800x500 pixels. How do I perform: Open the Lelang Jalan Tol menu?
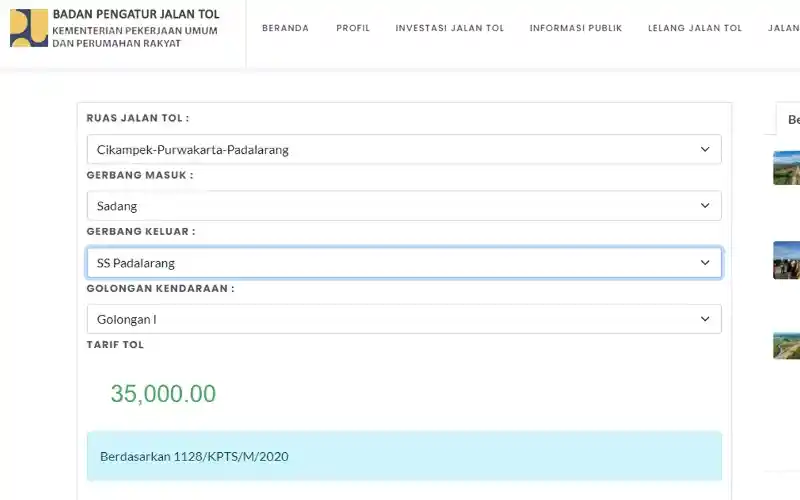coord(695,28)
